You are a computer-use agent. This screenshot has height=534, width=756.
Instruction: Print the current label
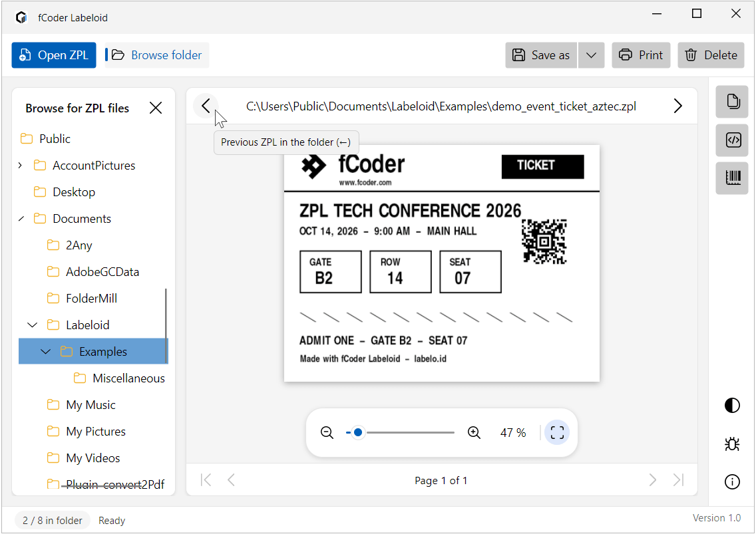pos(641,55)
